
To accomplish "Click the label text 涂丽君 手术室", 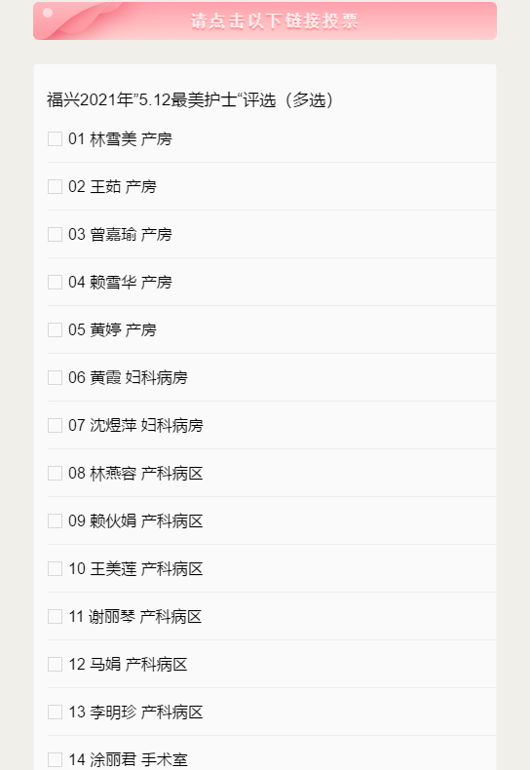I will click(138, 759).
